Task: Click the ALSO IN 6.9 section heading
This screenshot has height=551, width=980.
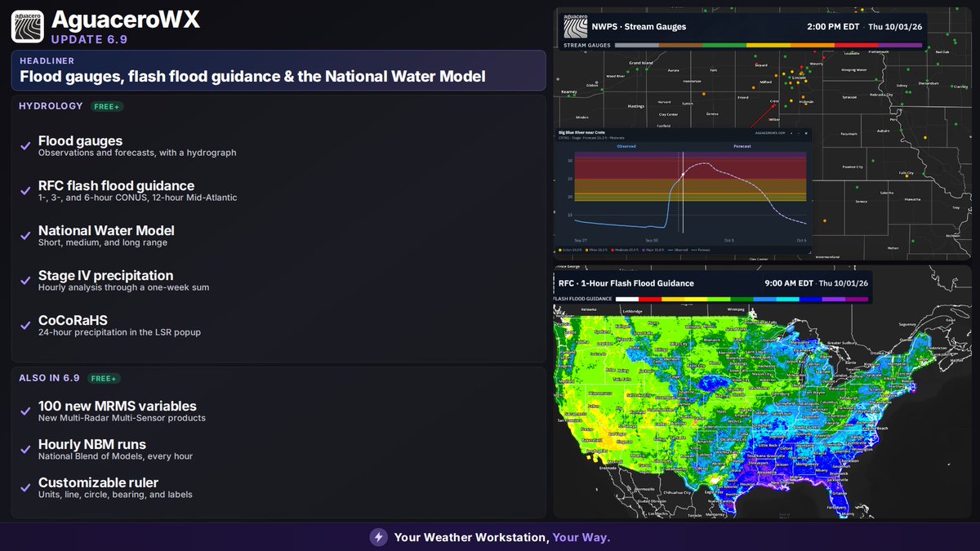Action: (49, 378)
